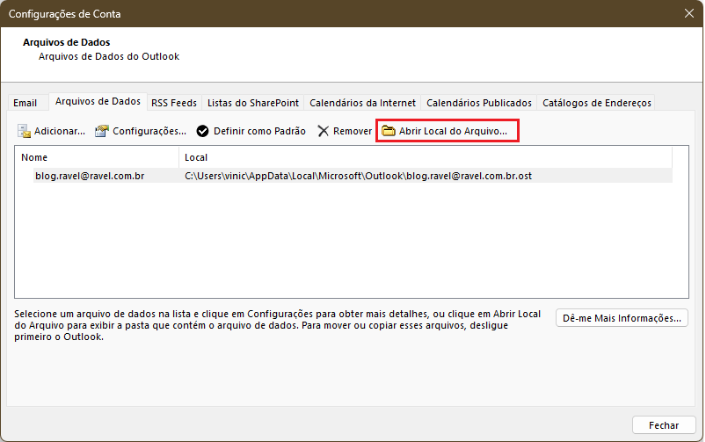Switch to the Email tab

[x=25, y=103]
